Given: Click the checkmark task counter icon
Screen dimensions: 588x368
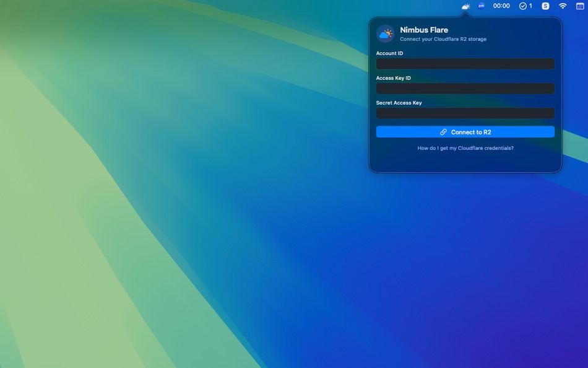Looking at the screenshot, I should point(522,6).
